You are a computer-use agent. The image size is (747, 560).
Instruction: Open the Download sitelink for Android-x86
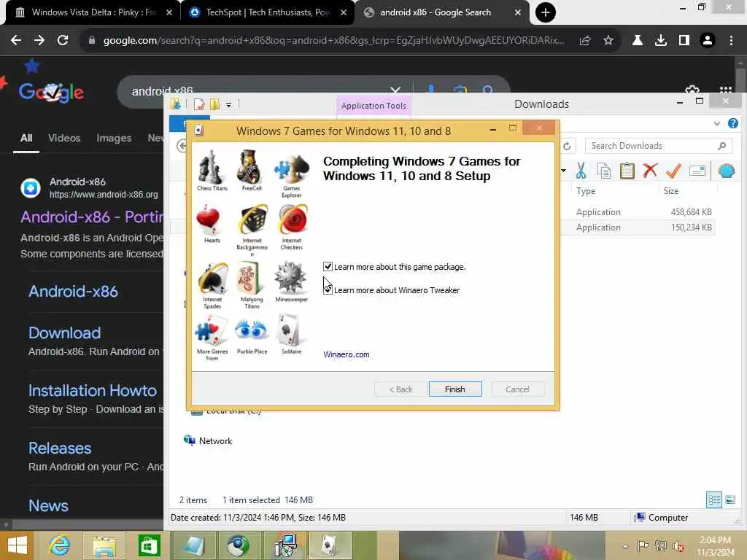click(x=65, y=332)
